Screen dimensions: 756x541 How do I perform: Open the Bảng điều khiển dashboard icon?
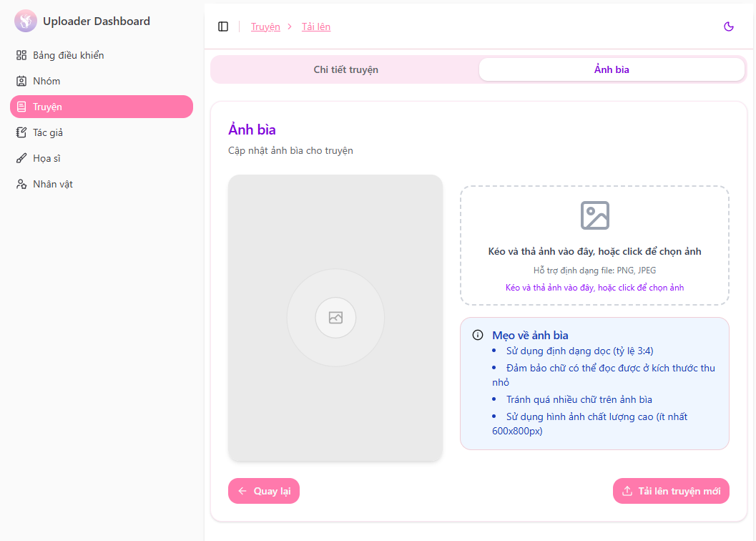coord(20,55)
